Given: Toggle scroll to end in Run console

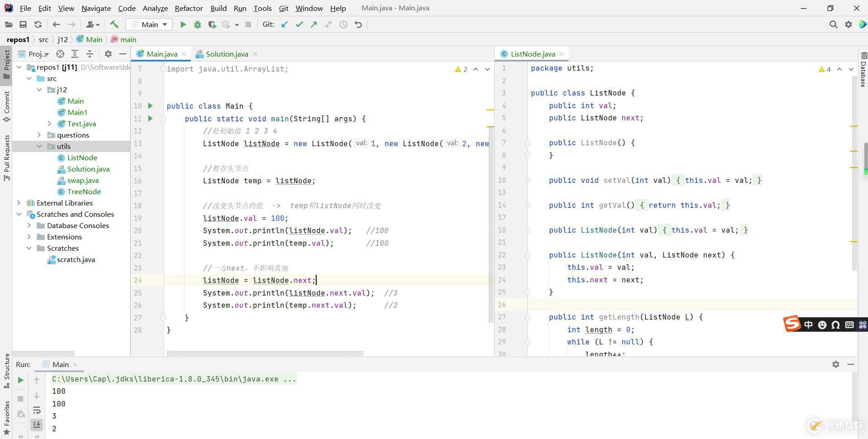Looking at the screenshot, I should click(37, 425).
